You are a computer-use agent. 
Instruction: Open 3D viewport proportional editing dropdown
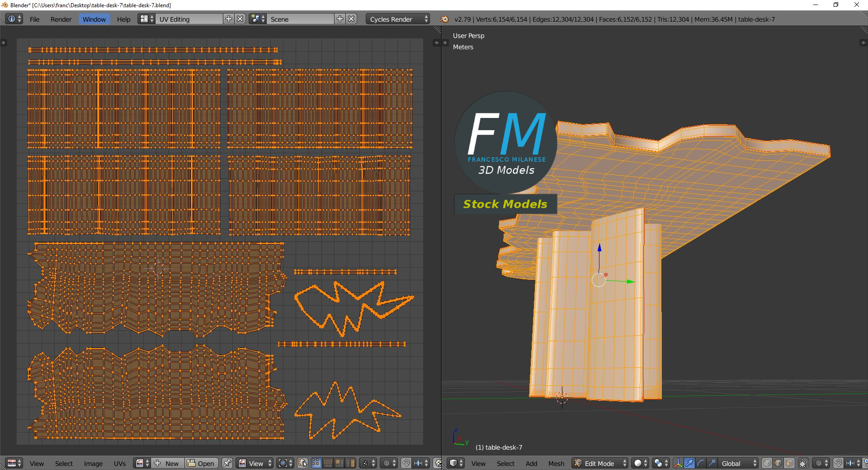pyautogui.click(x=821, y=463)
